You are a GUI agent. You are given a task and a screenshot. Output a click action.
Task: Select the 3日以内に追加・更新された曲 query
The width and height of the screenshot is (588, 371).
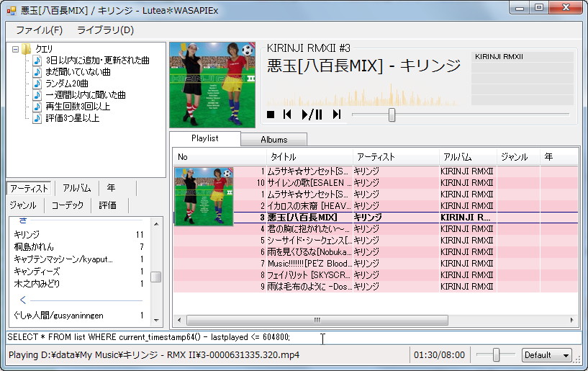point(97,61)
